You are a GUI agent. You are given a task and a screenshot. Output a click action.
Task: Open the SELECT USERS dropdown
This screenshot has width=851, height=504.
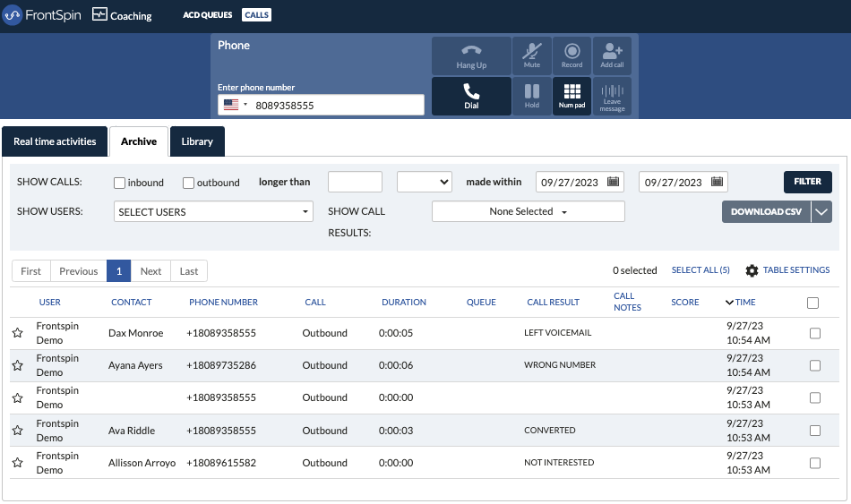pos(213,211)
